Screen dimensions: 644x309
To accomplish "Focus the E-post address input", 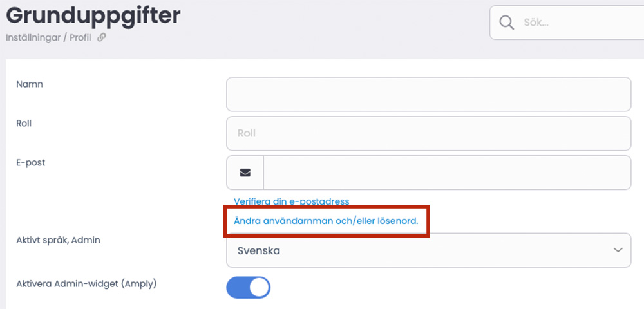I will pos(446,173).
